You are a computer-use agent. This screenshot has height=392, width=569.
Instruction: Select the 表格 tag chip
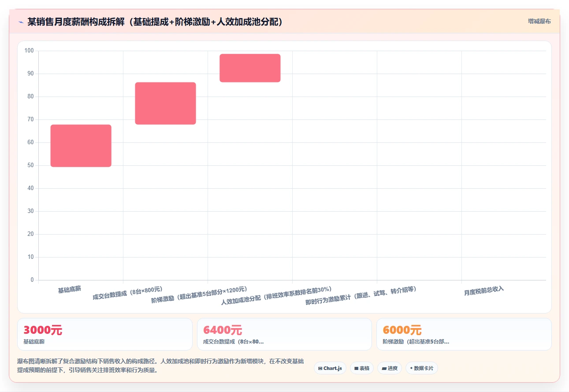(x=361, y=368)
